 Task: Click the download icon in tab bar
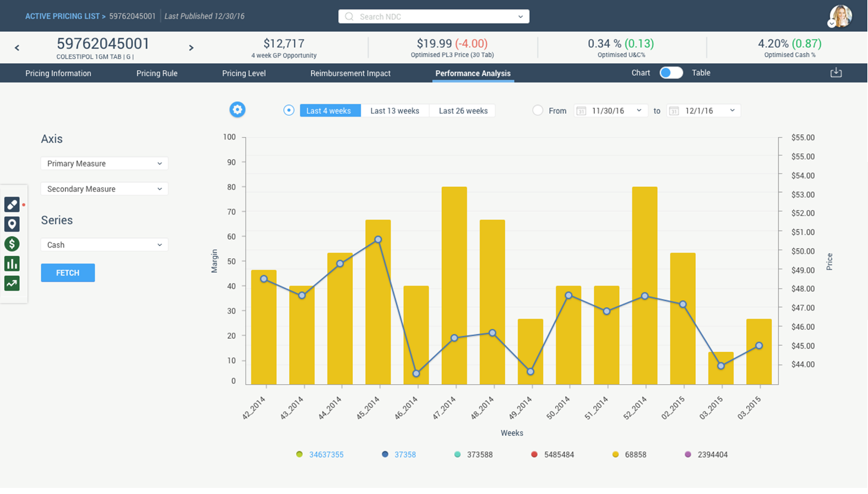click(x=836, y=73)
